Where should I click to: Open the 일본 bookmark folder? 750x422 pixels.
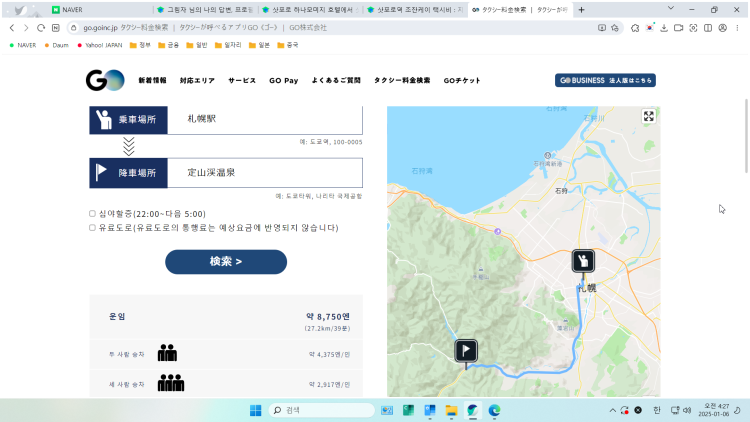[259, 45]
